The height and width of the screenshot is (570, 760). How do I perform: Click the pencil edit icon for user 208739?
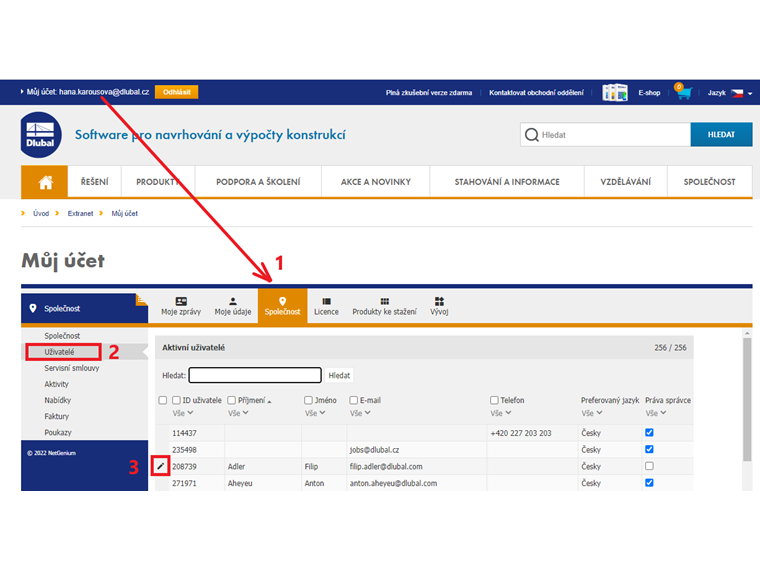click(x=160, y=466)
